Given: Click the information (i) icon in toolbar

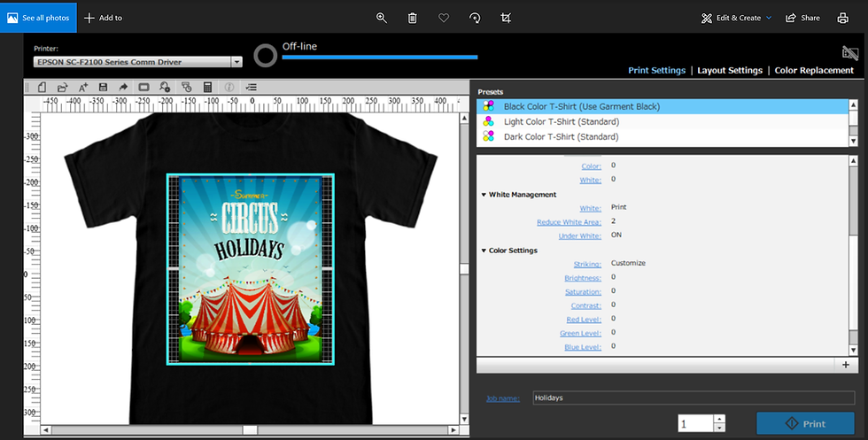Looking at the screenshot, I should [229, 87].
